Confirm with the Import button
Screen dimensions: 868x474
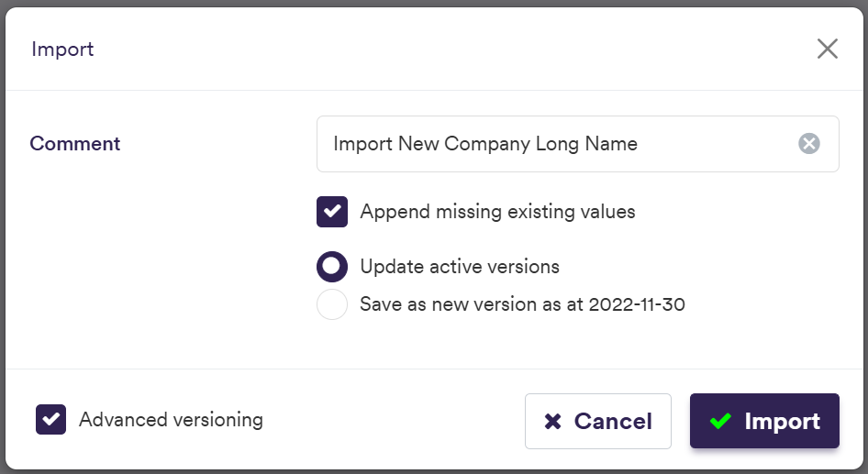point(764,422)
